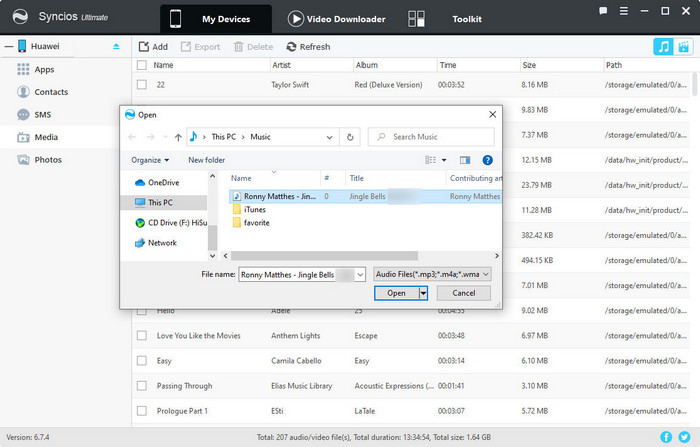Go forward in Open dialog
Screen dimensions: 700x447
tap(150, 137)
